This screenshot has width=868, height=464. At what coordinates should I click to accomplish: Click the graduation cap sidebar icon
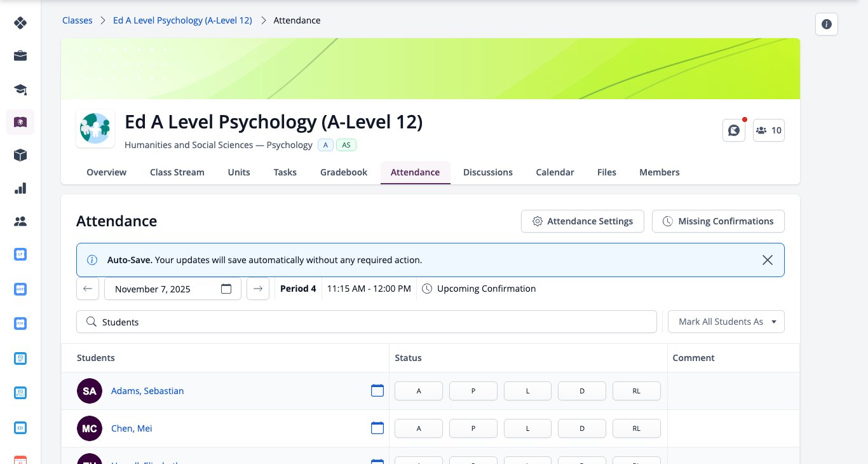20,89
